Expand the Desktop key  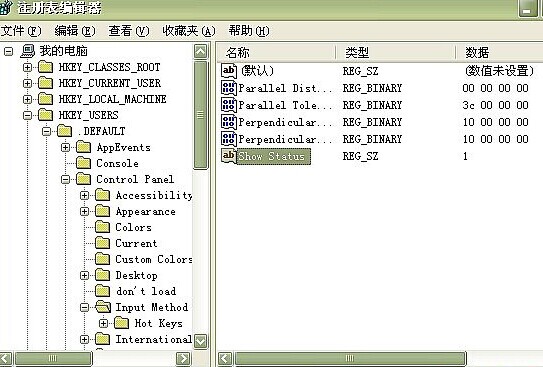84,276
